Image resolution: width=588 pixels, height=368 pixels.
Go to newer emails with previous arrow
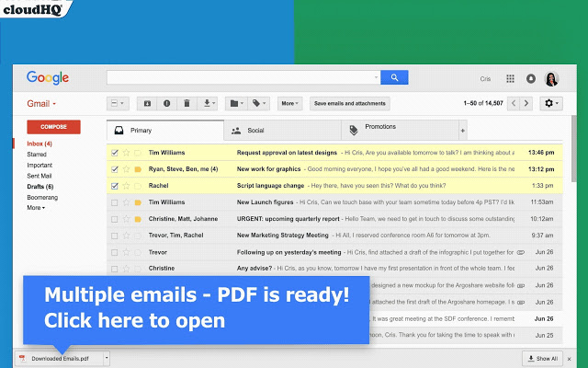point(514,103)
